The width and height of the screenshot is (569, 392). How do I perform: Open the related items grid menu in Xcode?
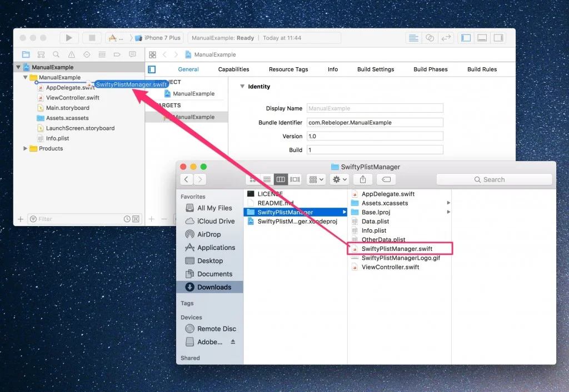[152, 54]
